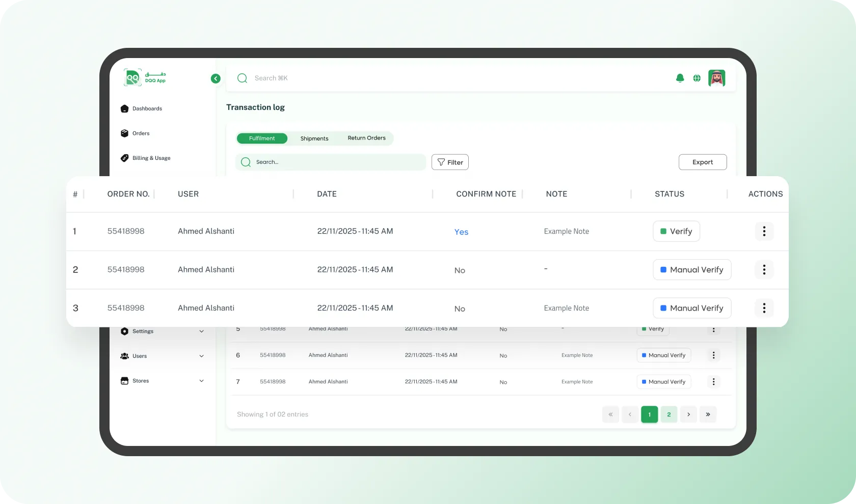Image resolution: width=856 pixels, height=504 pixels.
Task: Open Dashboards from the sidebar
Action: point(147,108)
